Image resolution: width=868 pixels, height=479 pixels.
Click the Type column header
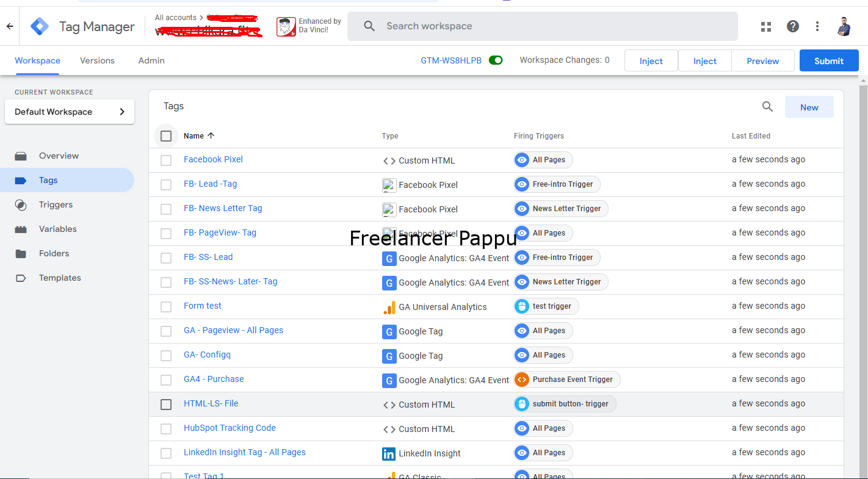(x=390, y=136)
